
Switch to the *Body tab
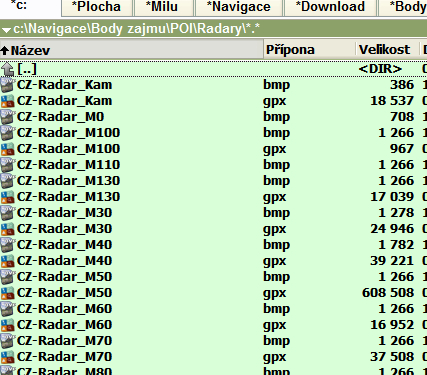pos(403,7)
